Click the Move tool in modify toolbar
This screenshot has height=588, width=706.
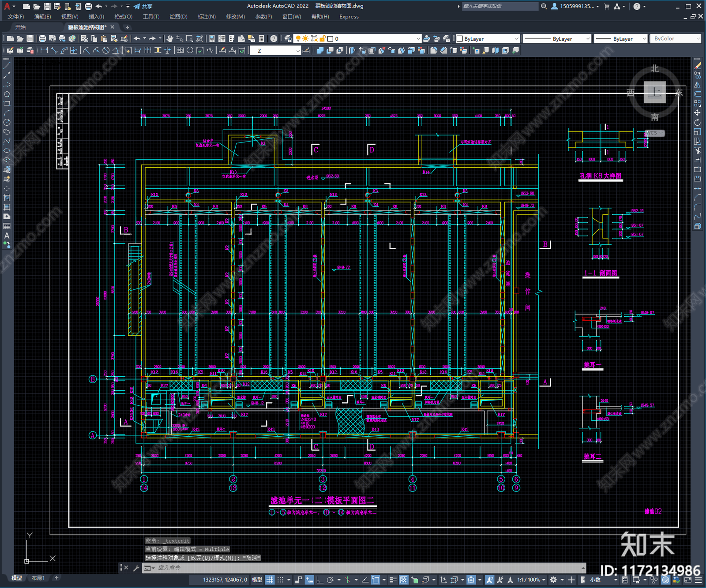(x=697, y=113)
